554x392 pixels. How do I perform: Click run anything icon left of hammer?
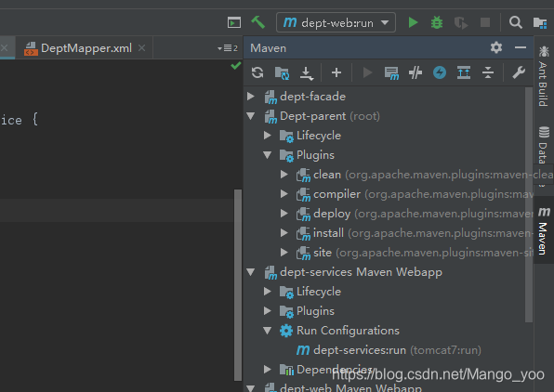tap(234, 22)
